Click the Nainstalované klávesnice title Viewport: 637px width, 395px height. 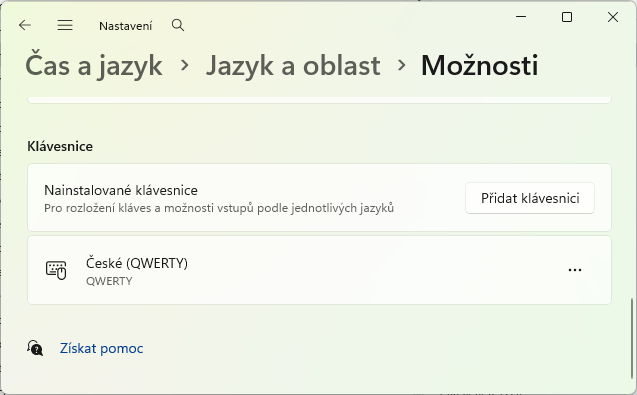point(121,190)
